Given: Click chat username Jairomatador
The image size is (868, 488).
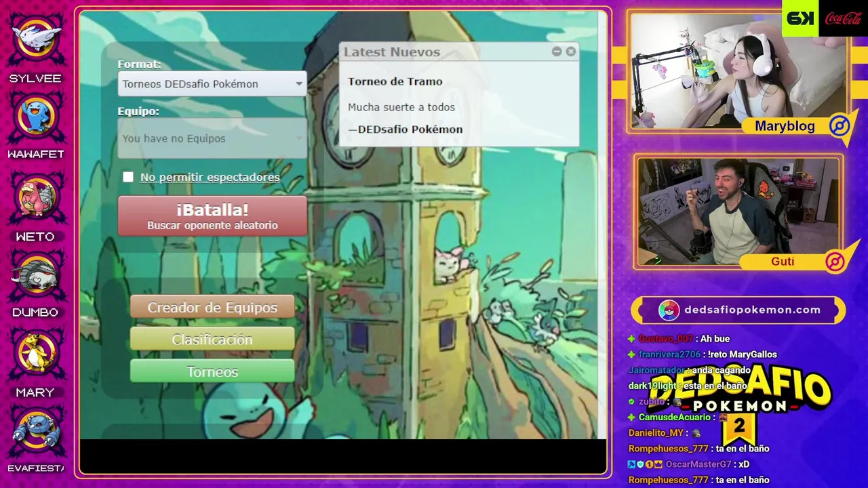Looking at the screenshot, I should click(656, 370).
